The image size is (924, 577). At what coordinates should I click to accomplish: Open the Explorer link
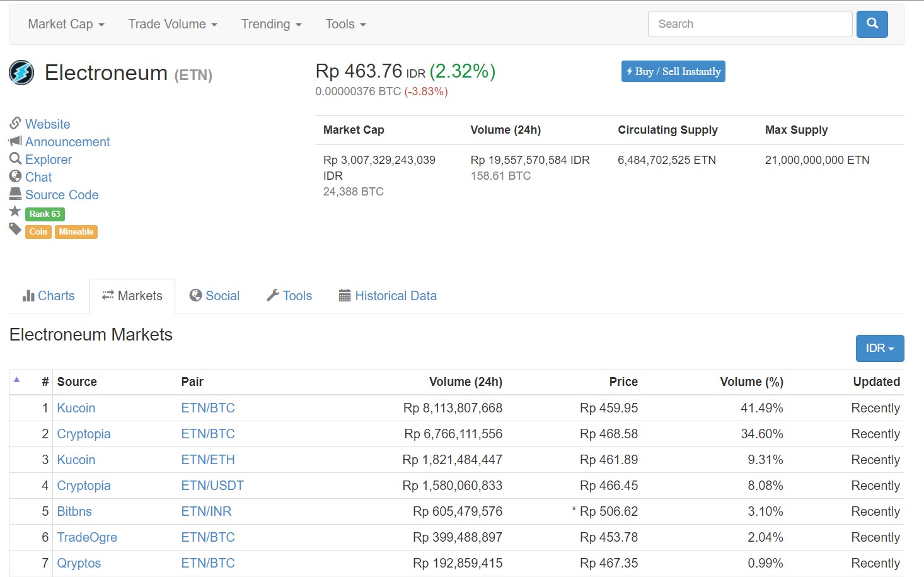coord(49,160)
